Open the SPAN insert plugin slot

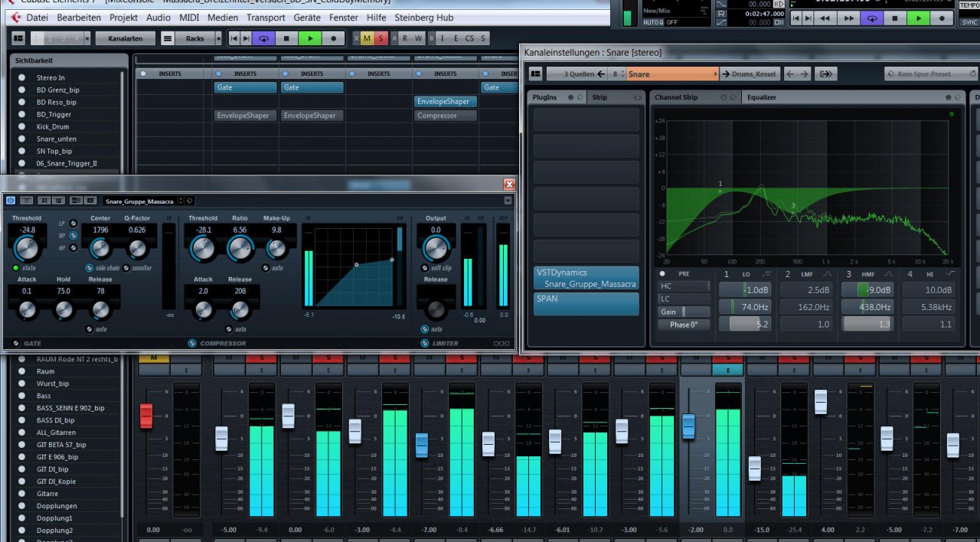click(x=586, y=304)
